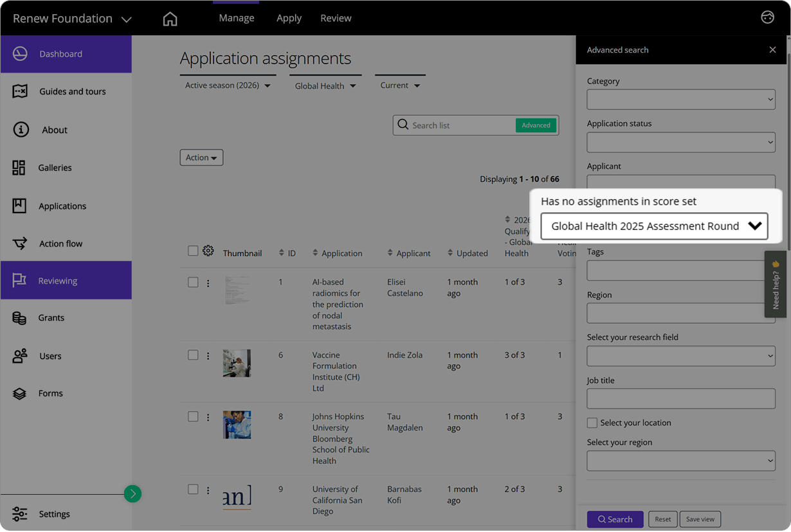Open the Global Health filter dropdown
791x532 pixels.
point(325,85)
